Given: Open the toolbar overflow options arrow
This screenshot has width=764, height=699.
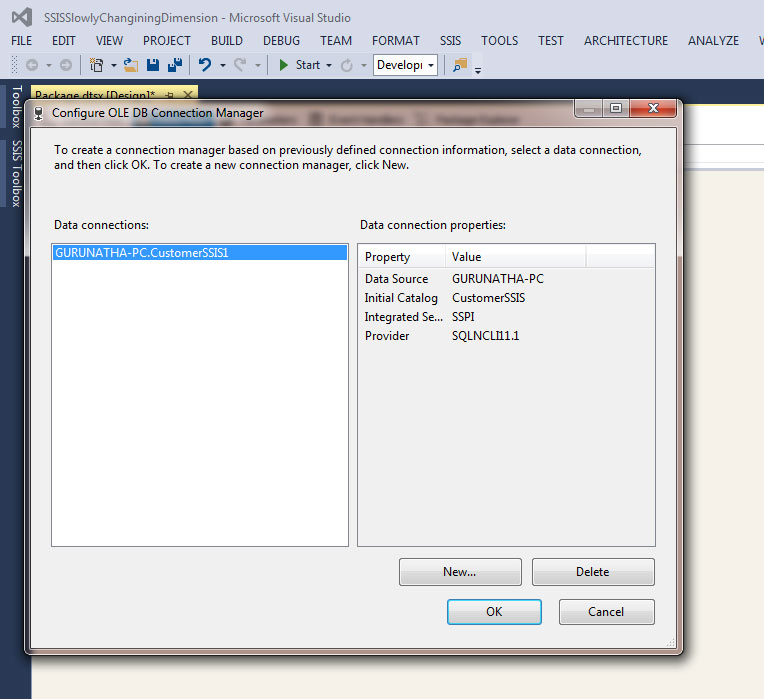Looking at the screenshot, I should point(478,70).
